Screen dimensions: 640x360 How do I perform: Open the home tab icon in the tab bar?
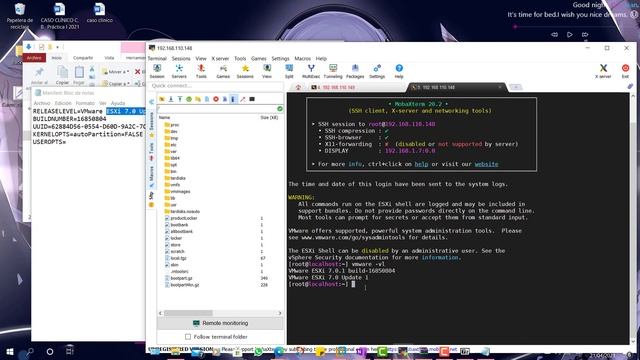(298, 87)
